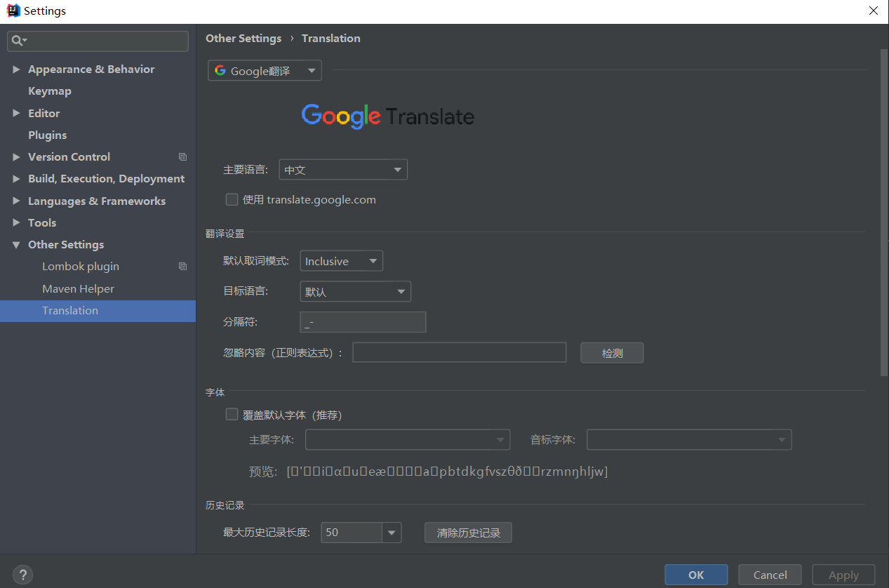Enable 使用 translate.google.com checkbox
This screenshot has height=588, width=889.
[x=232, y=199]
